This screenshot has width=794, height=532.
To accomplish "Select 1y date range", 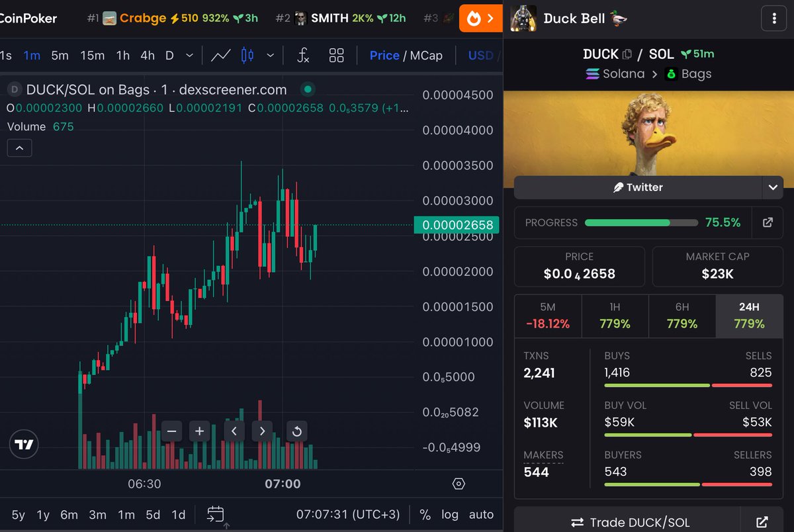I will [43, 514].
